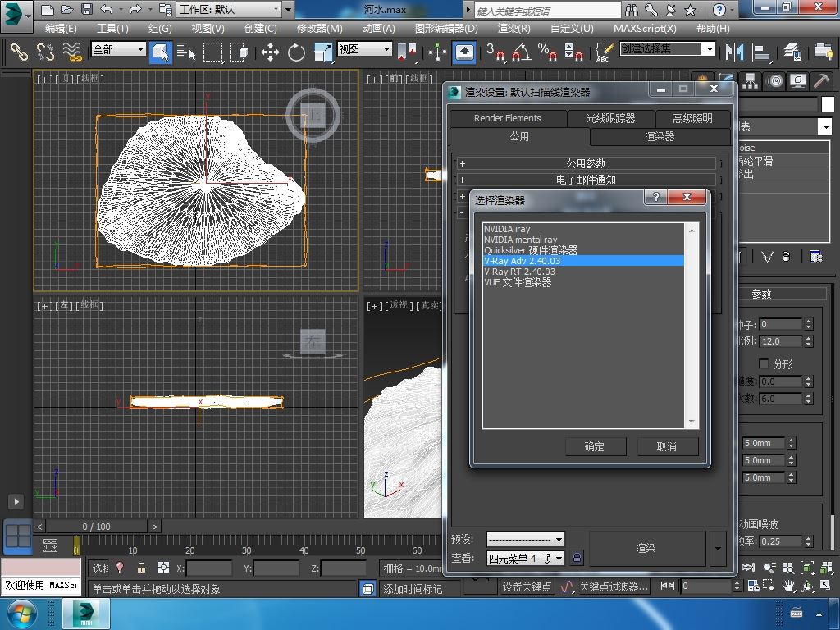Choose Rectangular Selection Region tool

coord(212,52)
